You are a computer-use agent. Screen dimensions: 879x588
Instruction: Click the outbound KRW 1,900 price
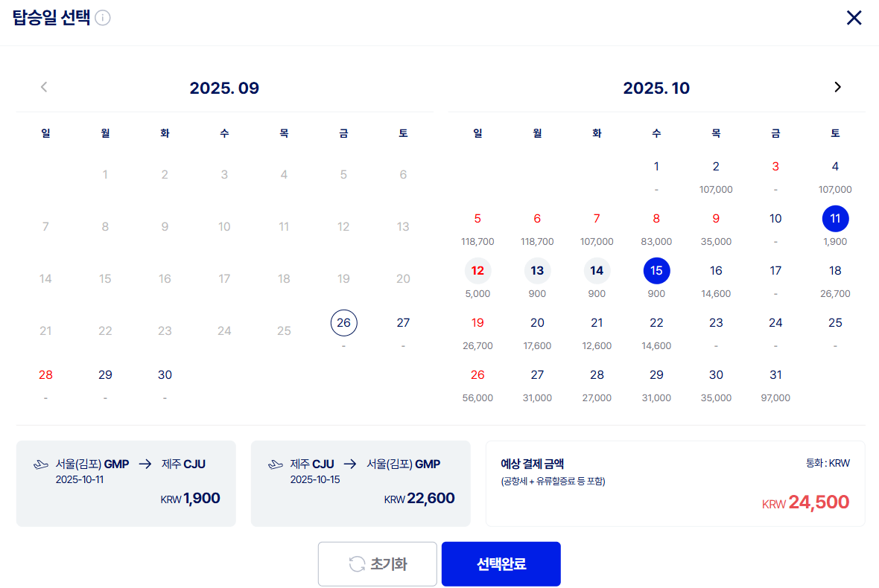pos(191,499)
